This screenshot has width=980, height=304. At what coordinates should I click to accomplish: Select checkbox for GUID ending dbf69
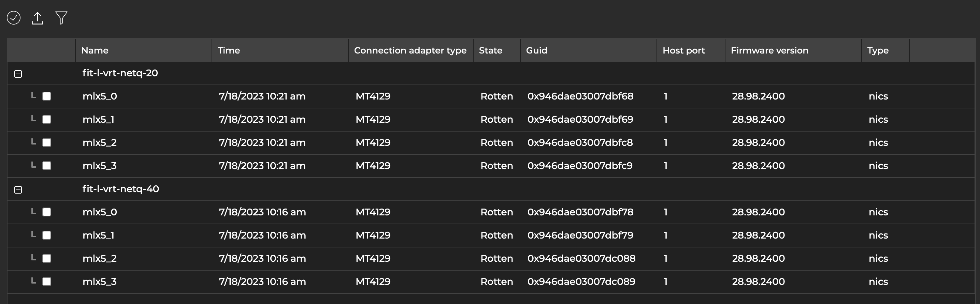pyautogui.click(x=47, y=119)
